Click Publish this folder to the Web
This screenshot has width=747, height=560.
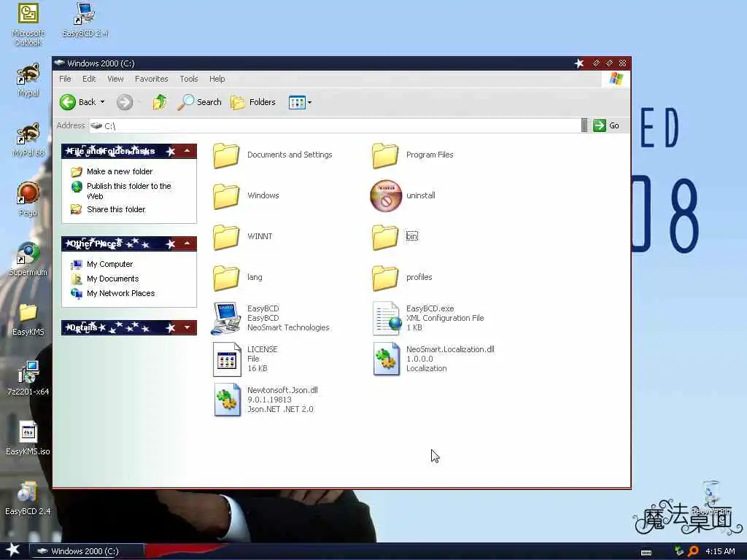128,191
